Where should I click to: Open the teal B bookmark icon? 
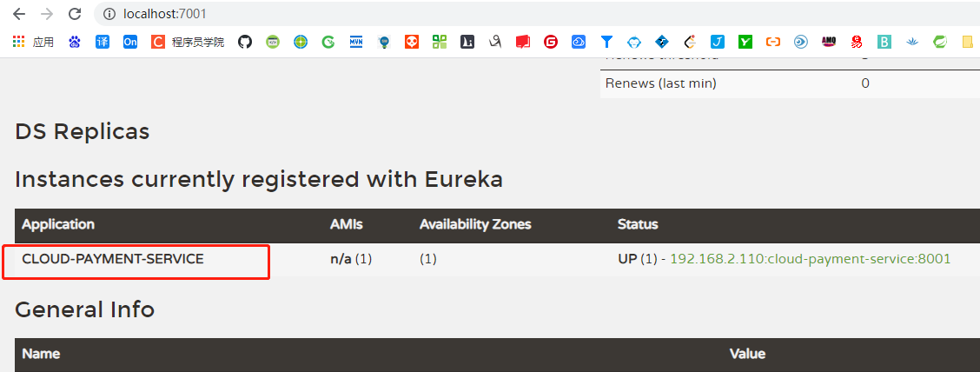pyautogui.click(x=884, y=42)
